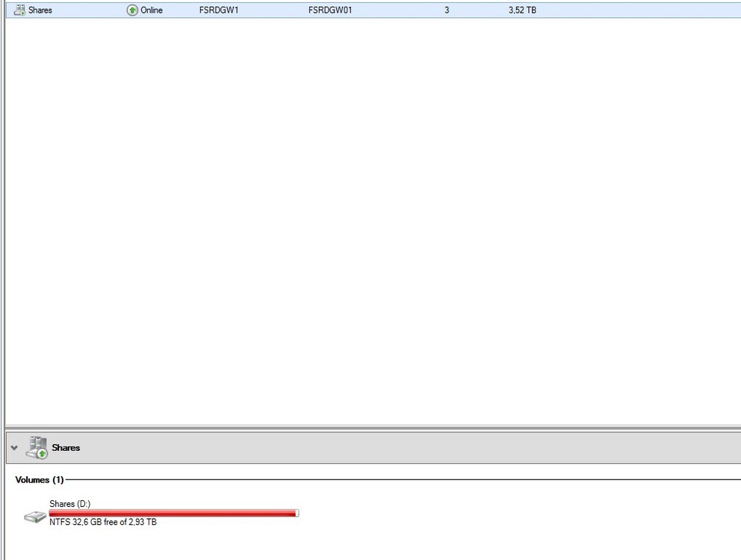The width and height of the screenshot is (741, 560).
Task: Click the Shares (D:) volume label
Action: (69, 504)
